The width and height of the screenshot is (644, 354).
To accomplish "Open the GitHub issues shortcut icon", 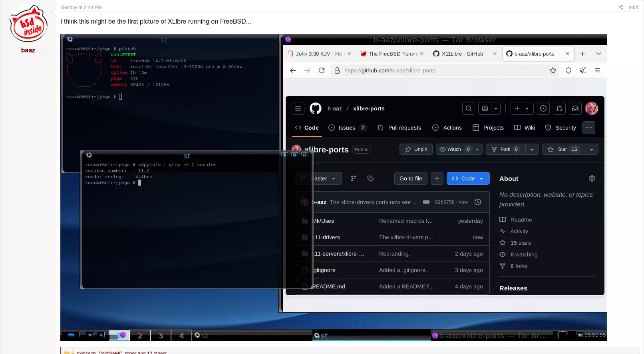I will click(x=543, y=108).
